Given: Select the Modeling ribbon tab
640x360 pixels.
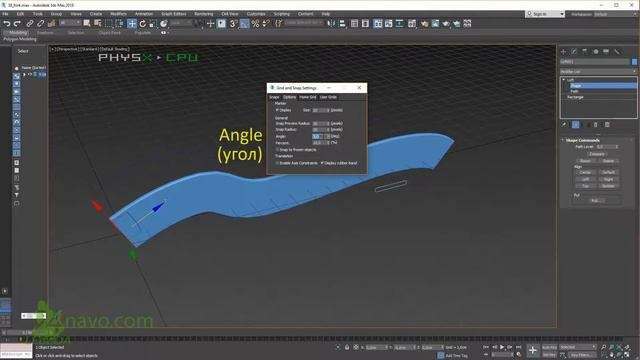Looking at the screenshot, I should pos(17,33).
